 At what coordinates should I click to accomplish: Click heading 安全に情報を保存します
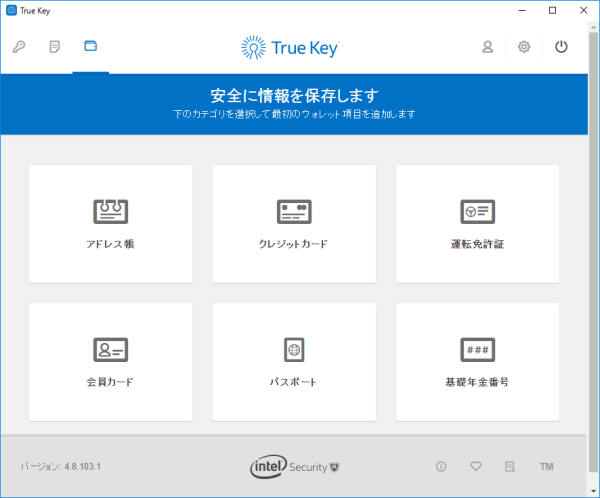(x=295, y=96)
